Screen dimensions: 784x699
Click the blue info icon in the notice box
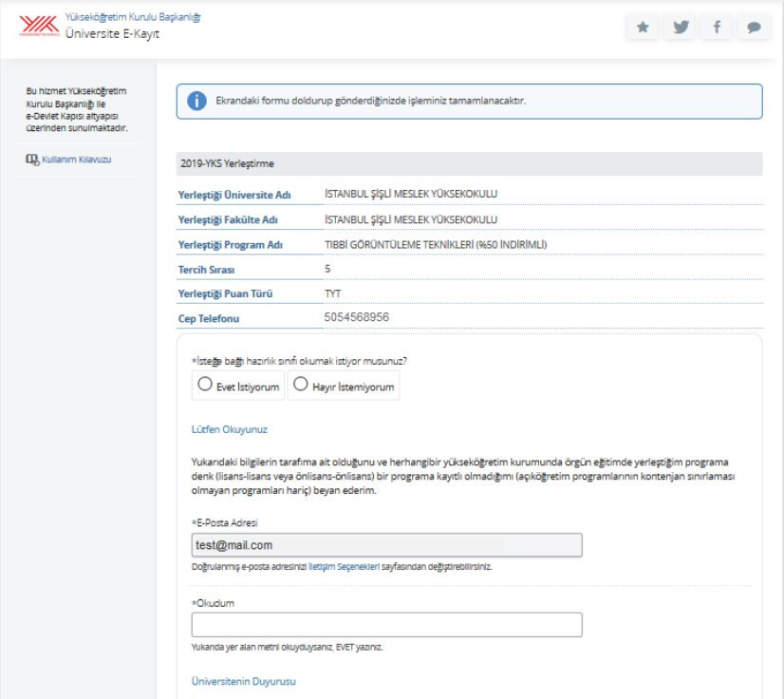[196, 101]
